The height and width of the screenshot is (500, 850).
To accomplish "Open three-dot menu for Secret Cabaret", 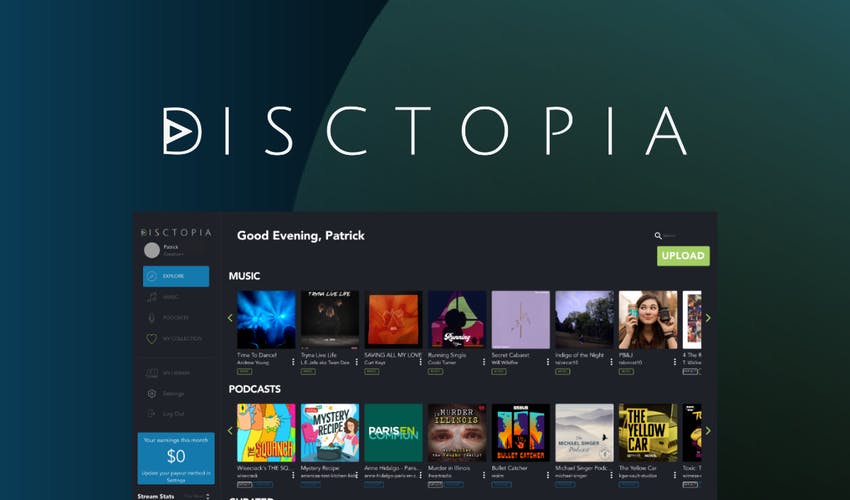I will pos(548,361).
